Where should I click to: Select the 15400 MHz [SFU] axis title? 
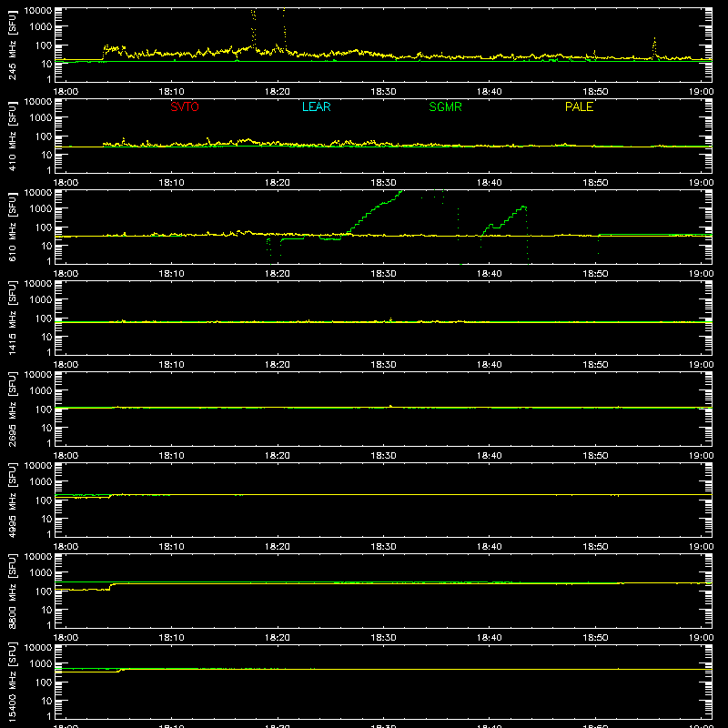tap(12, 682)
